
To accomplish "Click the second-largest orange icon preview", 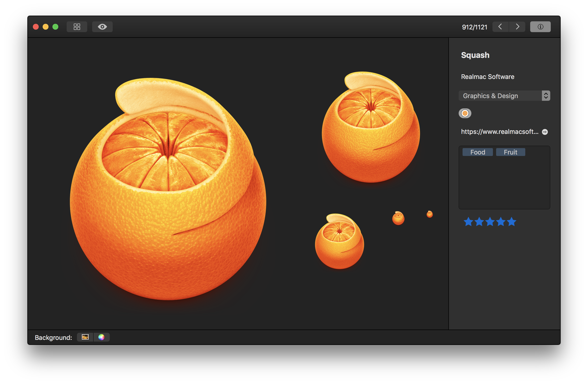I will [371, 127].
